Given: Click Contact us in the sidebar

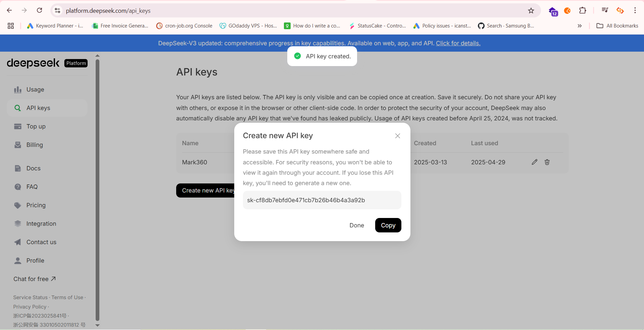Looking at the screenshot, I should [x=47, y=242].
